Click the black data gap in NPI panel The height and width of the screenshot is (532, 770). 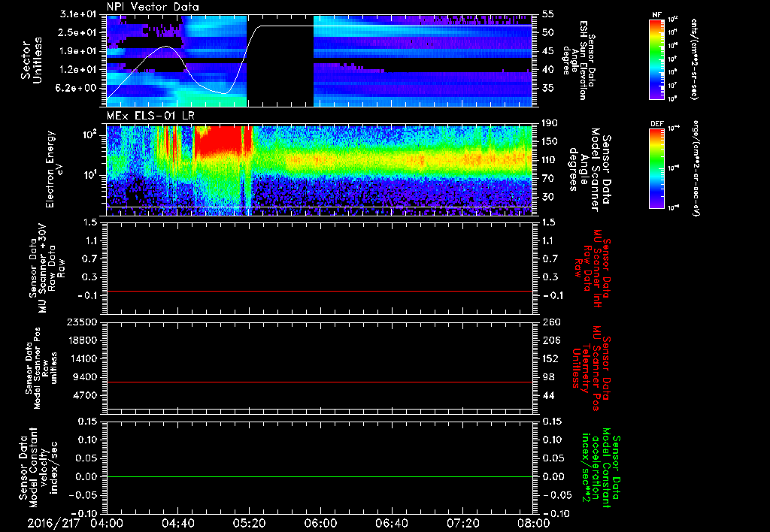pos(280,60)
